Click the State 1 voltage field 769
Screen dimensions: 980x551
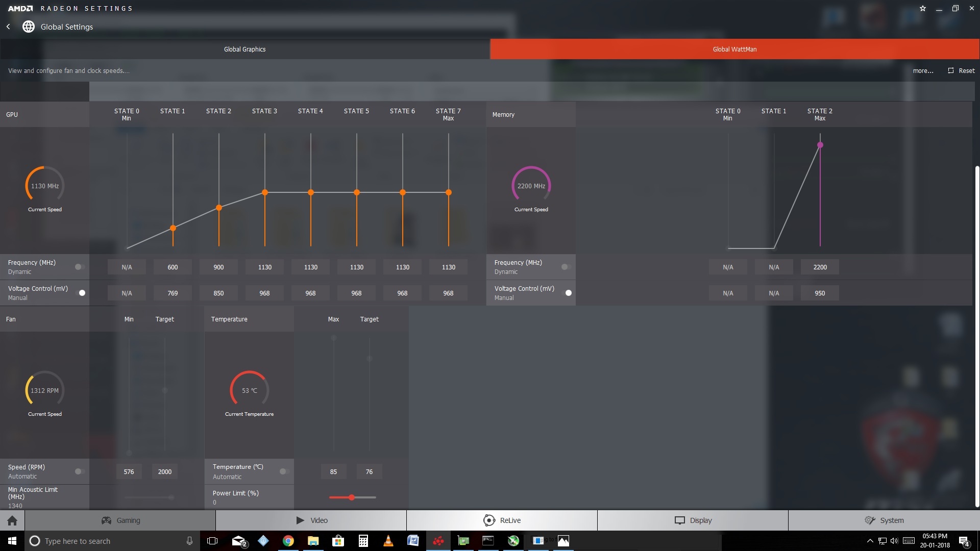[173, 293]
